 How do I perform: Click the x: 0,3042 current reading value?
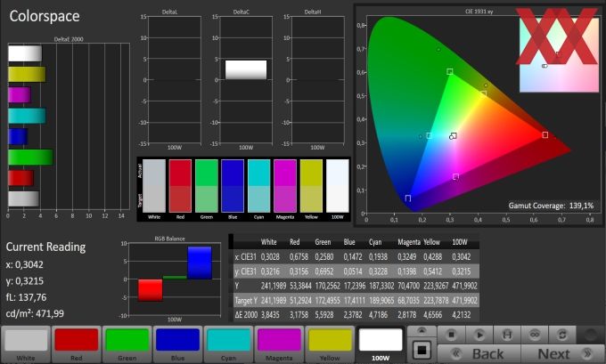tap(24, 265)
